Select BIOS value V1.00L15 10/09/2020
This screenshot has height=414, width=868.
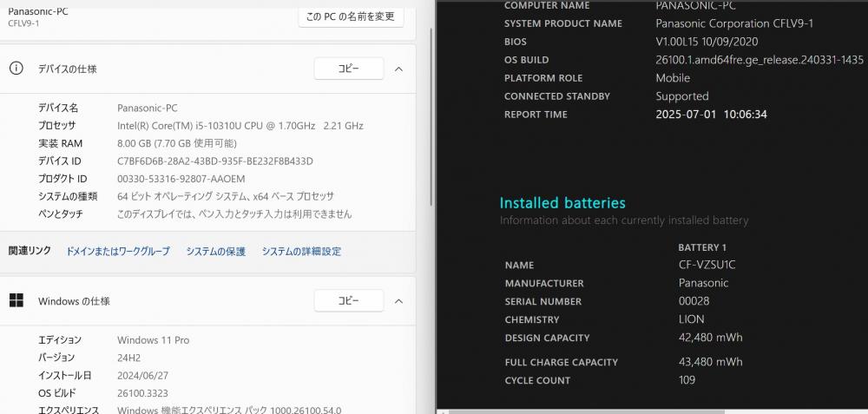tap(707, 42)
